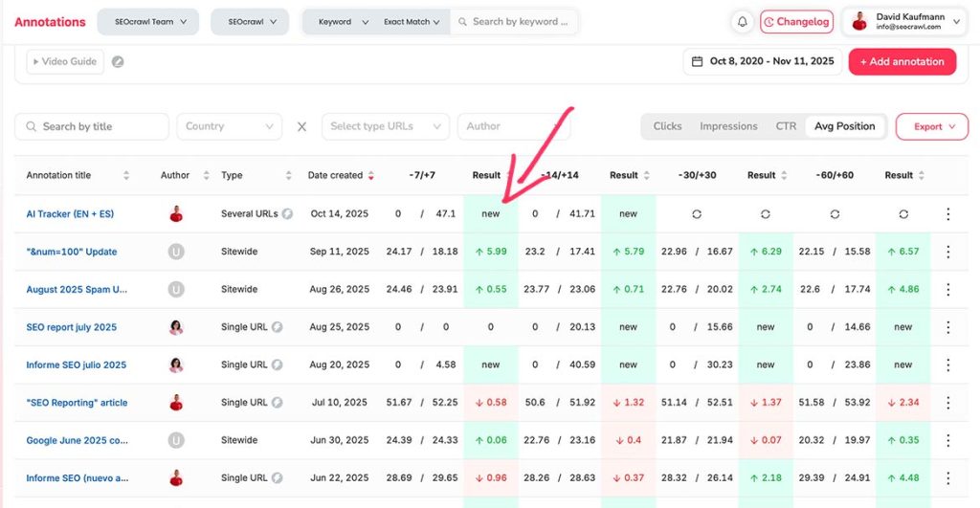This screenshot has height=508, width=980.
Task: Click the notification bell icon
Action: [743, 22]
